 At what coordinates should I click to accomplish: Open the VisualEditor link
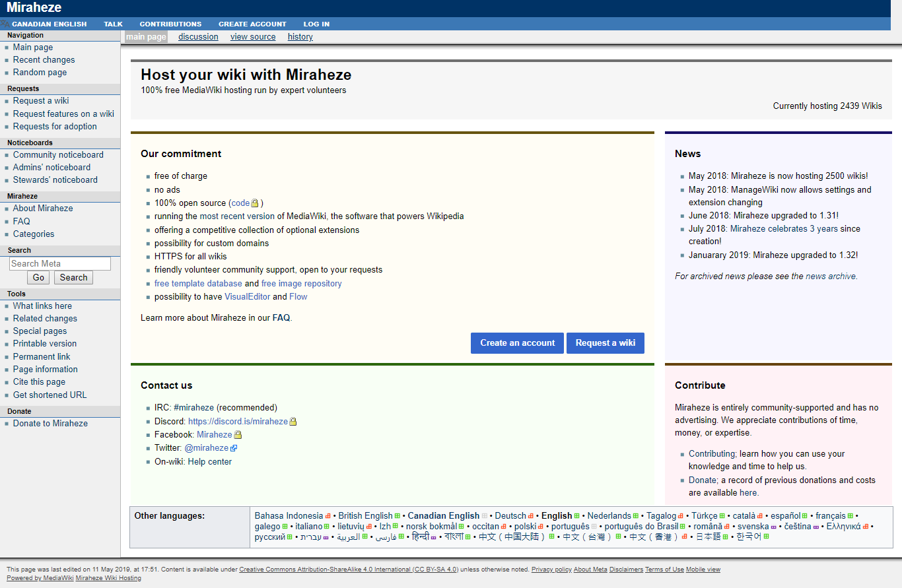(248, 297)
